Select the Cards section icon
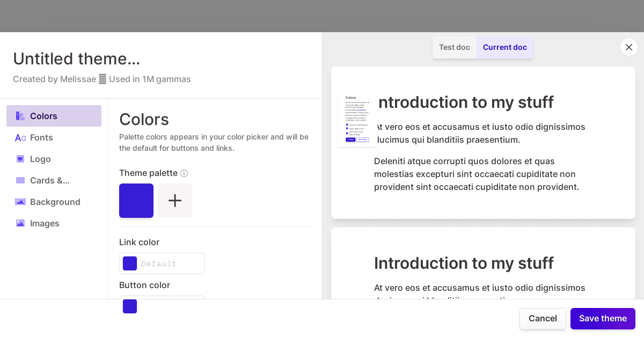The image size is (644, 338). pos(20,180)
